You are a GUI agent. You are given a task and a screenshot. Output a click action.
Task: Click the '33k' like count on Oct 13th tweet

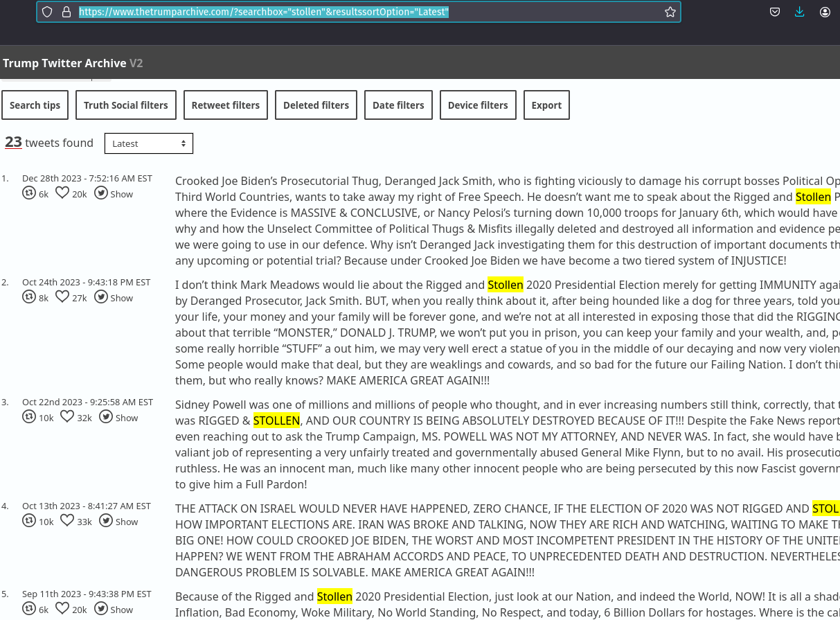(84, 522)
